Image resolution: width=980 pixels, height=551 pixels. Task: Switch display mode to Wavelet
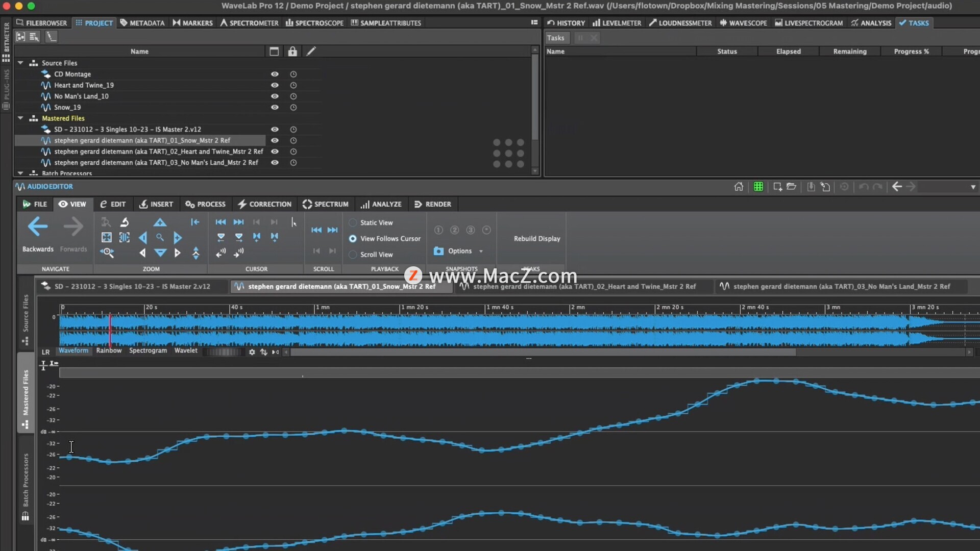[x=186, y=350]
